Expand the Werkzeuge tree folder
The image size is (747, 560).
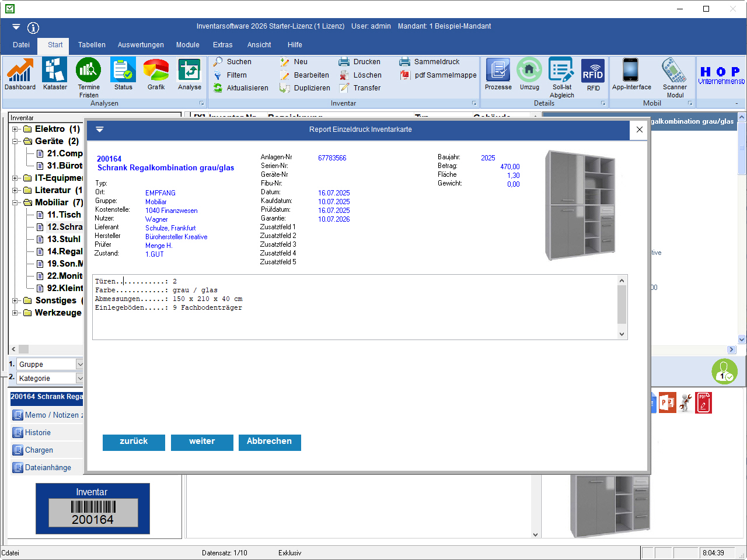pyautogui.click(x=15, y=313)
